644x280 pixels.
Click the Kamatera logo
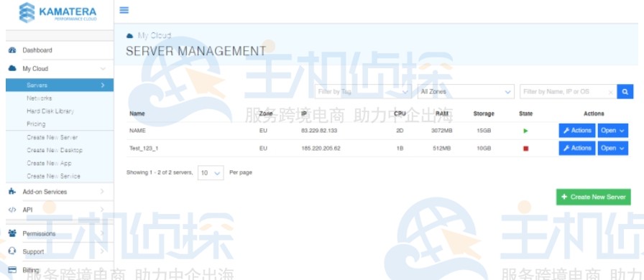(57, 13)
